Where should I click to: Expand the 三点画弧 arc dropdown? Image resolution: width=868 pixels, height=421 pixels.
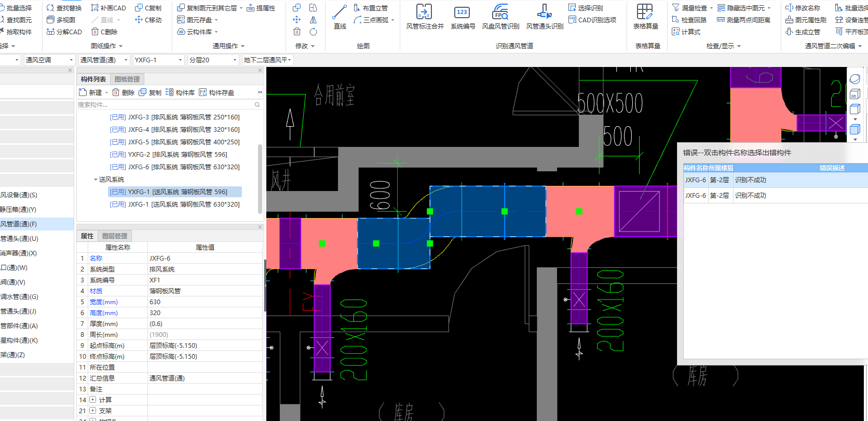(x=392, y=20)
